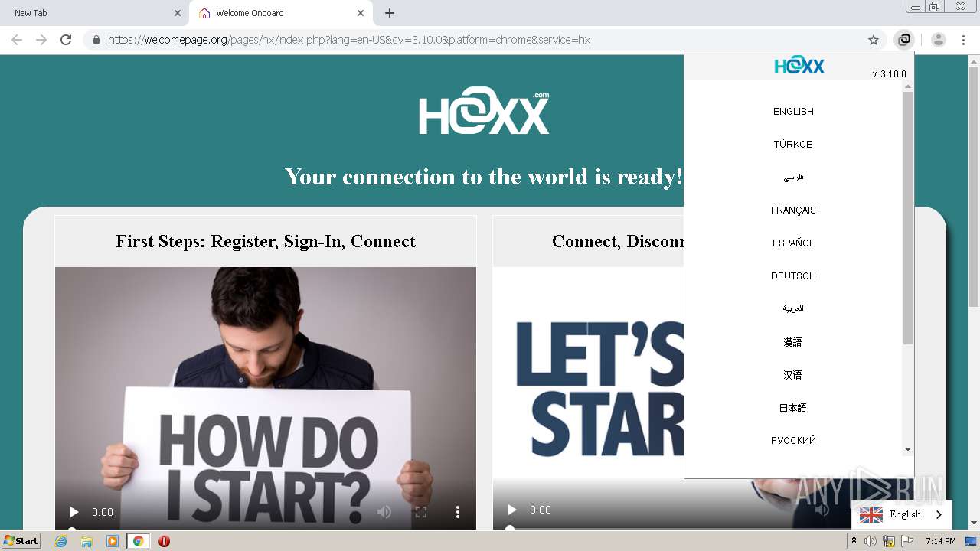
Task: Open the English page language selector
Action: tap(901, 514)
